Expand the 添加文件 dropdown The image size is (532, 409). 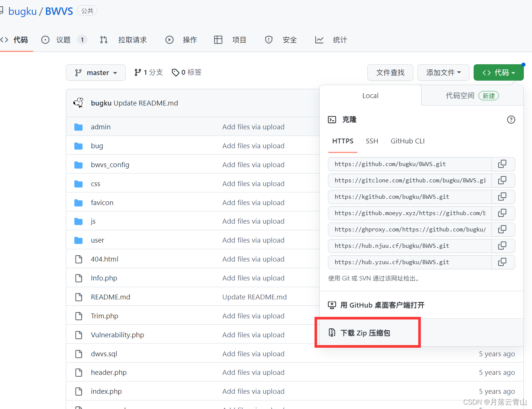(443, 72)
